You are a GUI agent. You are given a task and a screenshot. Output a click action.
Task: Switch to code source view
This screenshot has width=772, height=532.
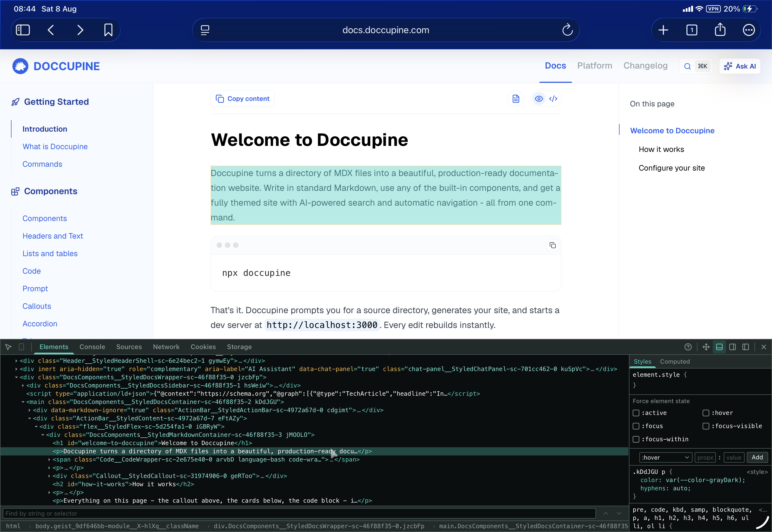click(x=554, y=99)
